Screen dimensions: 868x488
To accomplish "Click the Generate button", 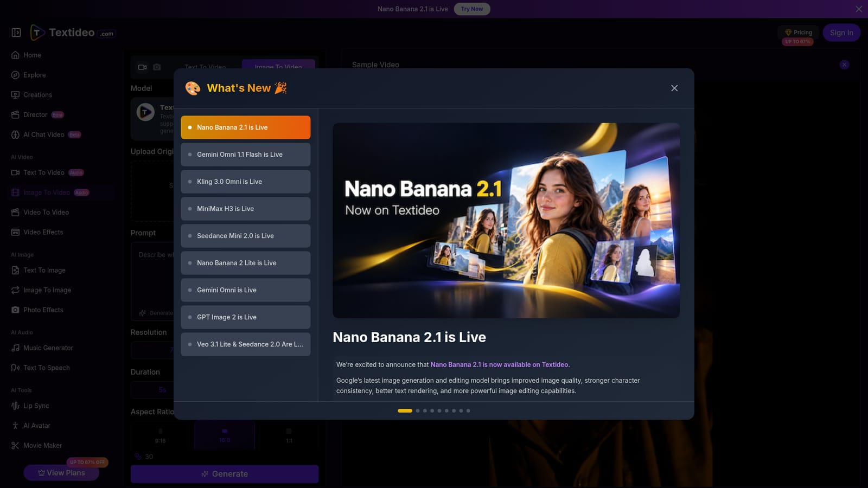I will pyautogui.click(x=225, y=474).
